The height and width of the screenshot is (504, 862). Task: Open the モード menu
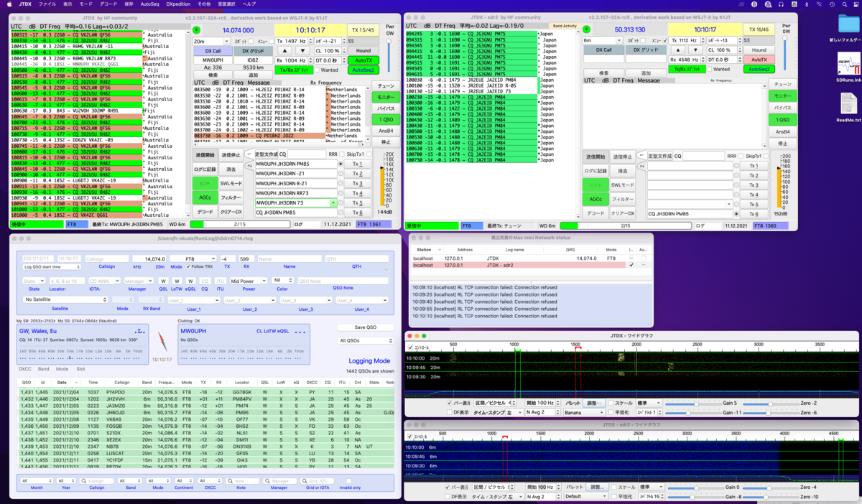click(x=85, y=4)
